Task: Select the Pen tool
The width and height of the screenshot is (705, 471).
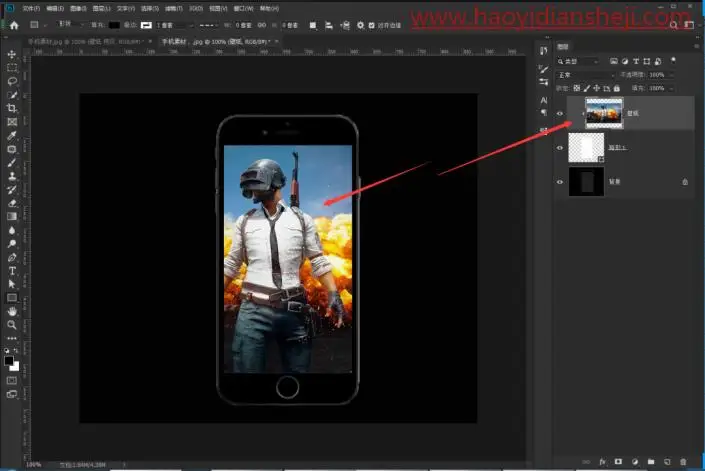Action: click(12, 258)
